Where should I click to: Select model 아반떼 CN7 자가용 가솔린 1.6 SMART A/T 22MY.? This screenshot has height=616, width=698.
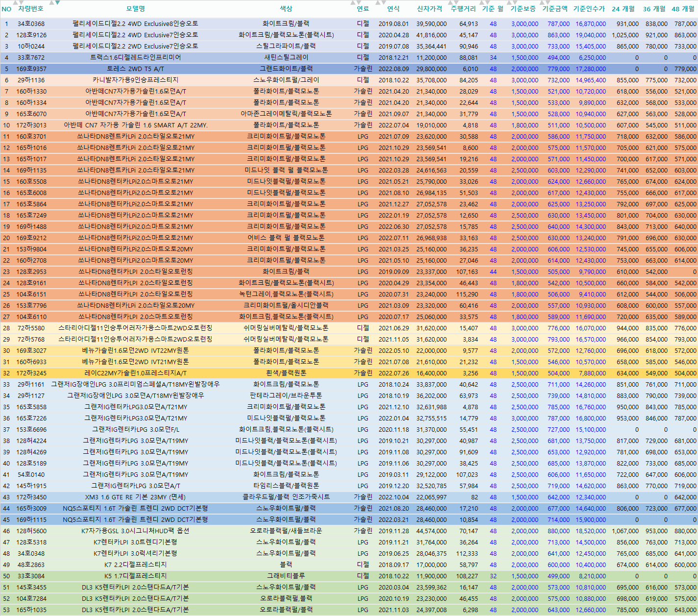click(x=136, y=125)
